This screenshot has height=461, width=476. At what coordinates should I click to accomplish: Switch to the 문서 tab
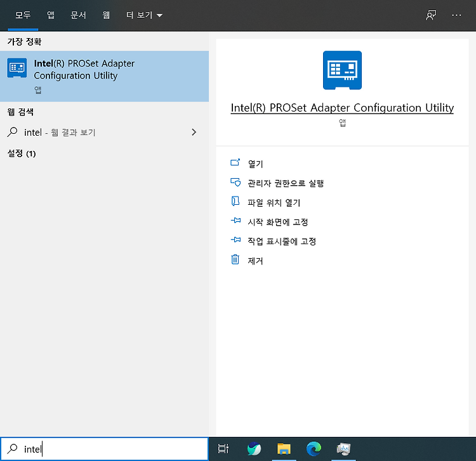click(78, 15)
